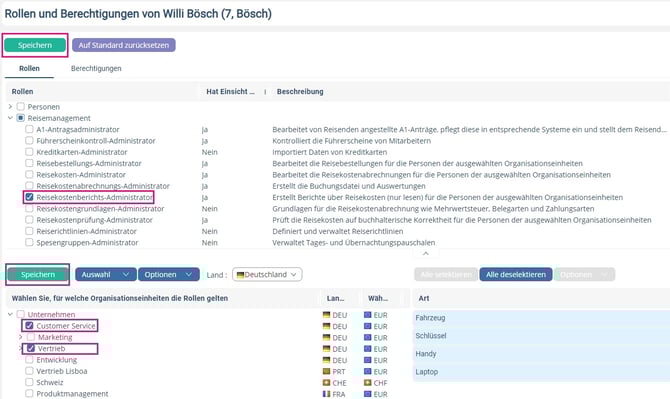Click the lower Speichern button
The height and width of the screenshot is (399, 670).
point(38,275)
